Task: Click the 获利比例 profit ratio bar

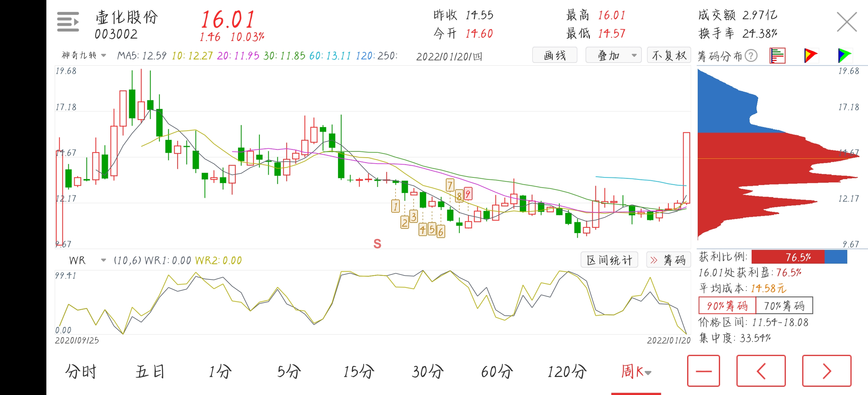Action: (799, 257)
